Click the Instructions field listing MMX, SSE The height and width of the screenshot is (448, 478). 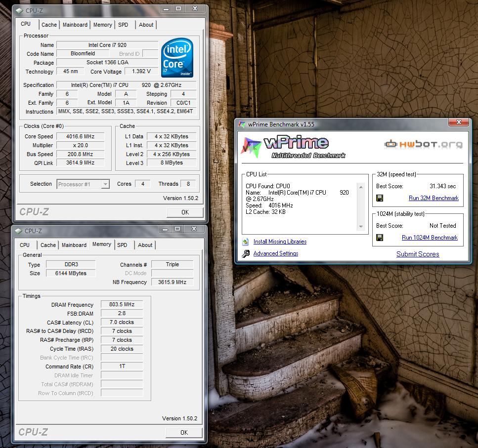click(127, 112)
